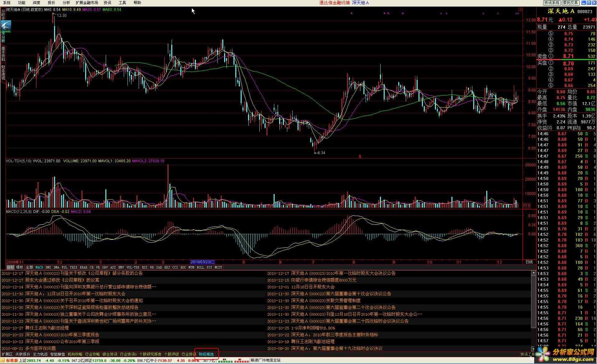Select the CCI indicator tab
The height and width of the screenshot is (364, 597).
[175, 267]
